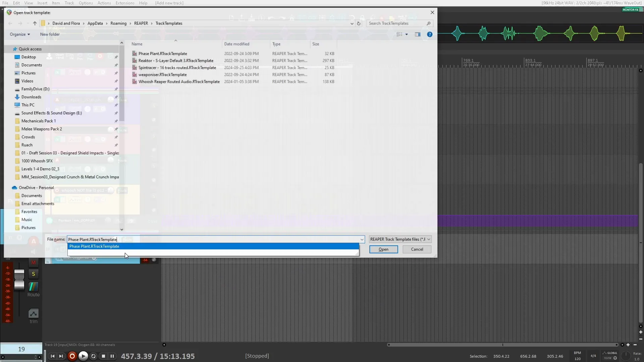The image size is (644, 362).
Task: Sort files by Size column
Action: click(323, 44)
